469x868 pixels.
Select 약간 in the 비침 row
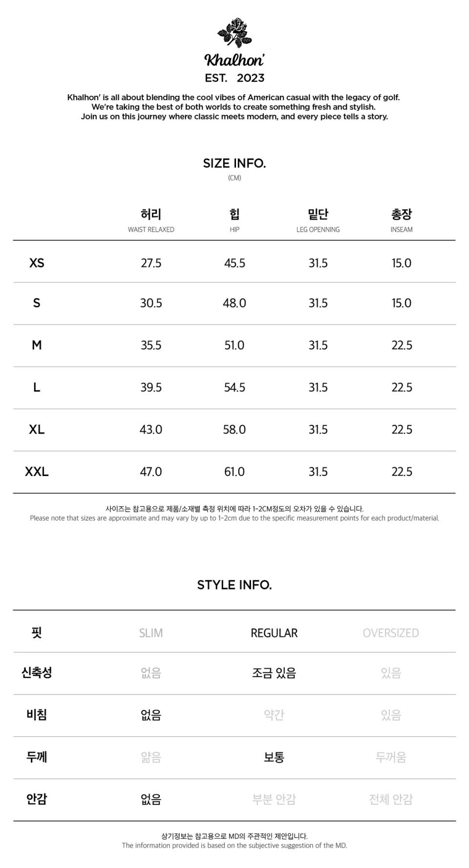274,715
